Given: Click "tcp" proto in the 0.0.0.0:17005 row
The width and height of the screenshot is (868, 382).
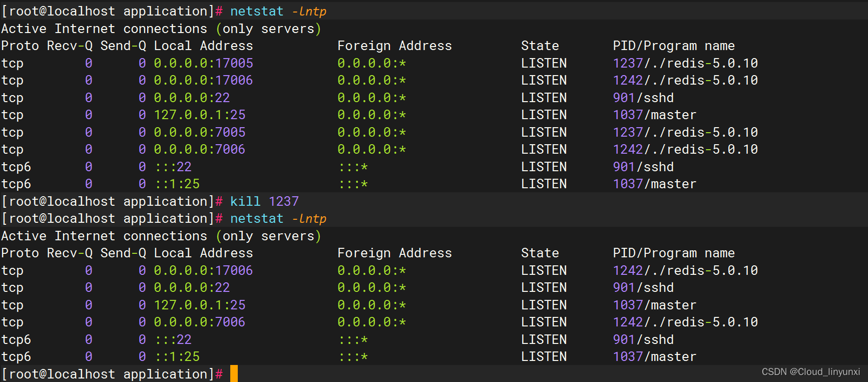Looking at the screenshot, I should [13, 63].
